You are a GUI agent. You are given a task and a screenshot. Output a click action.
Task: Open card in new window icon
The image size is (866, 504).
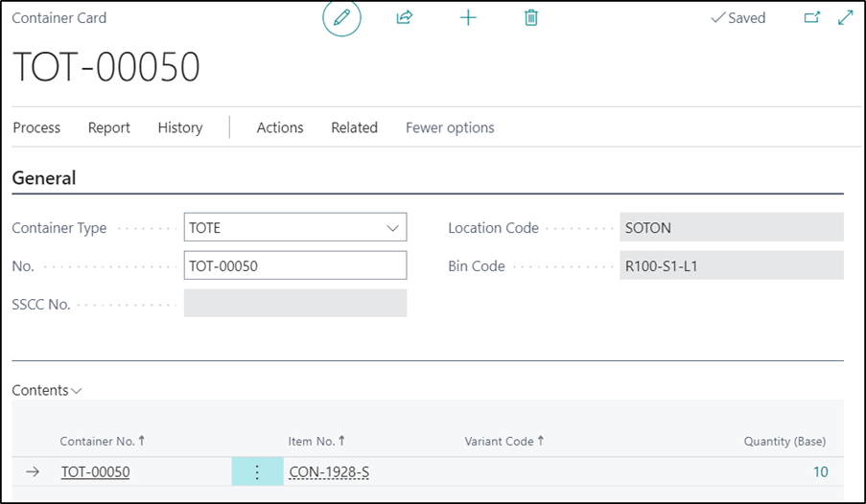tap(811, 18)
